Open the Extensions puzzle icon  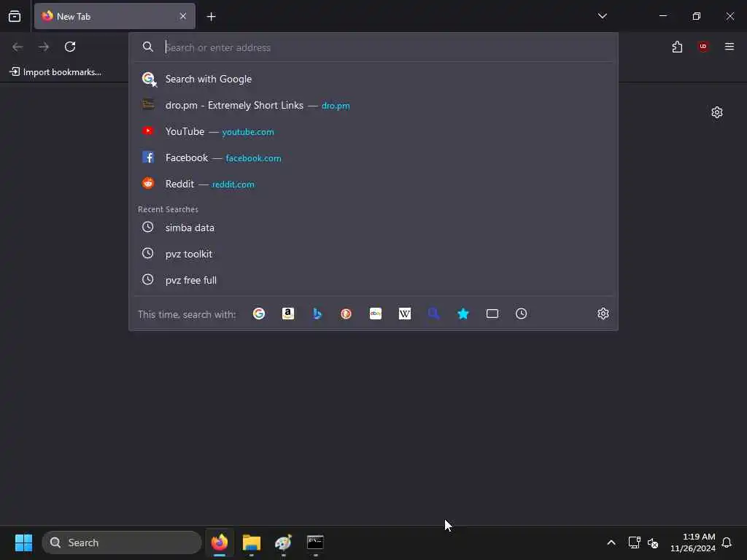[x=677, y=47]
